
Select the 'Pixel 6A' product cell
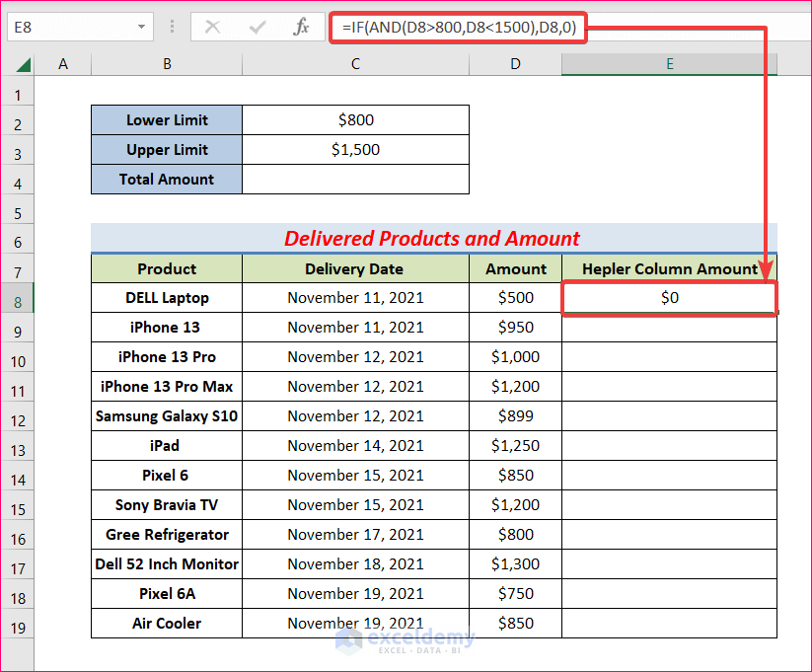167,593
